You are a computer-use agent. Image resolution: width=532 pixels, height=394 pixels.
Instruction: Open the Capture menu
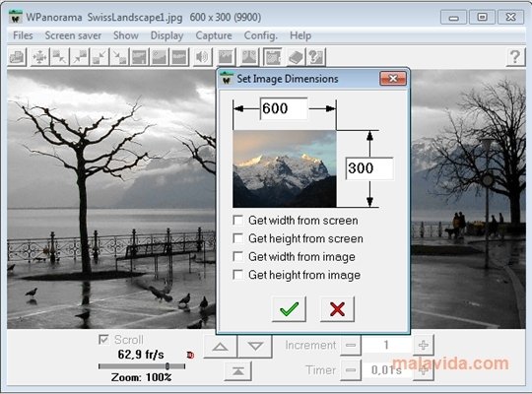pos(214,35)
